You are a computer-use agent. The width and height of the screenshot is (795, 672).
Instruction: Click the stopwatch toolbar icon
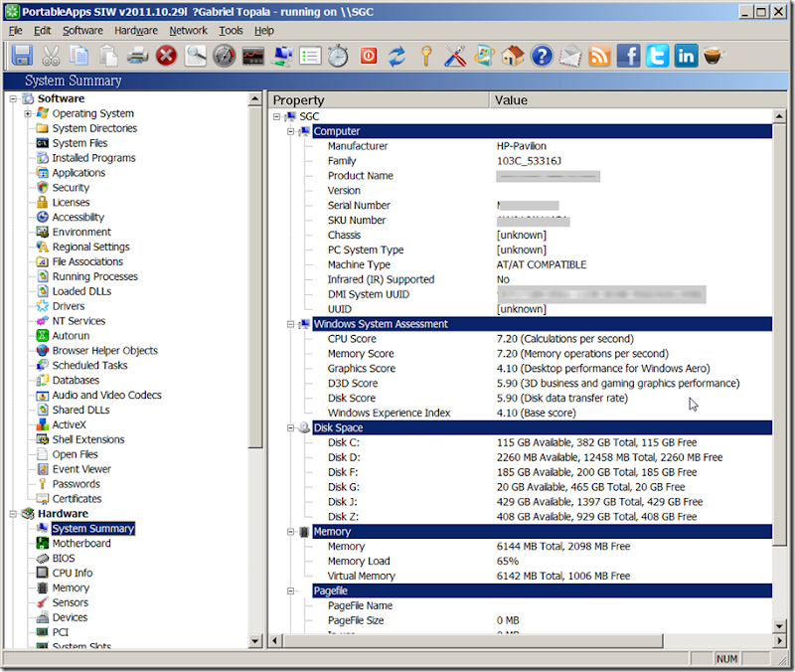(339, 56)
